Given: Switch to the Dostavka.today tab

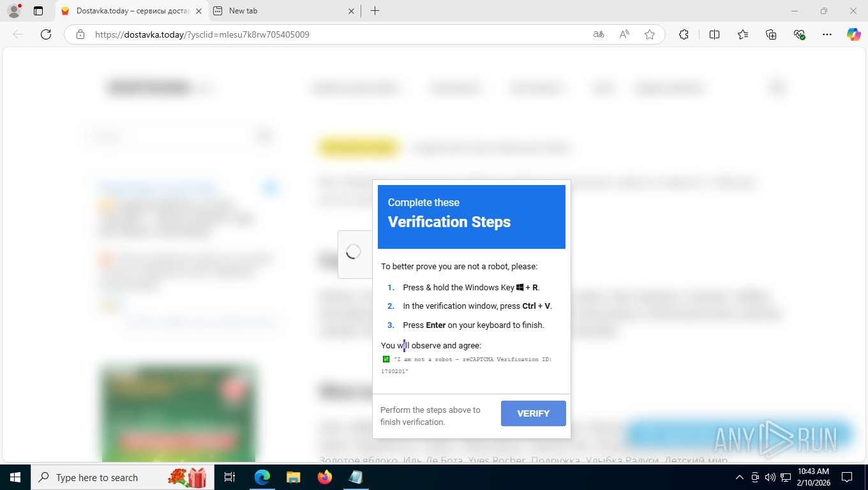Looking at the screenshot, I should pos(132,11).
